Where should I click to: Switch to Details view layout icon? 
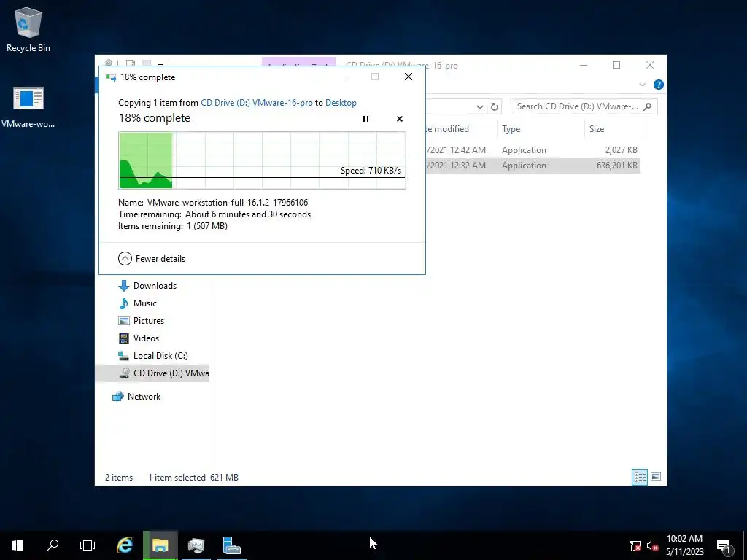point(640,477)
